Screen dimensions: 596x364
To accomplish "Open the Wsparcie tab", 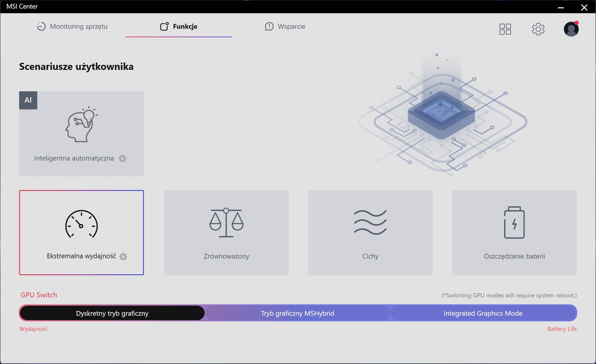I will coord(285,26).
